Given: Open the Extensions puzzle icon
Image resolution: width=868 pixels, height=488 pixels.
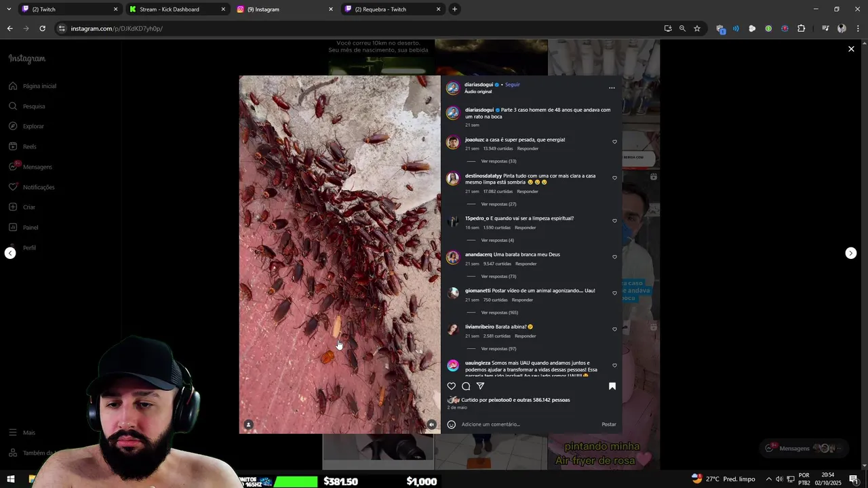Looking at the screenshot, I should click(x=801, y=28).
